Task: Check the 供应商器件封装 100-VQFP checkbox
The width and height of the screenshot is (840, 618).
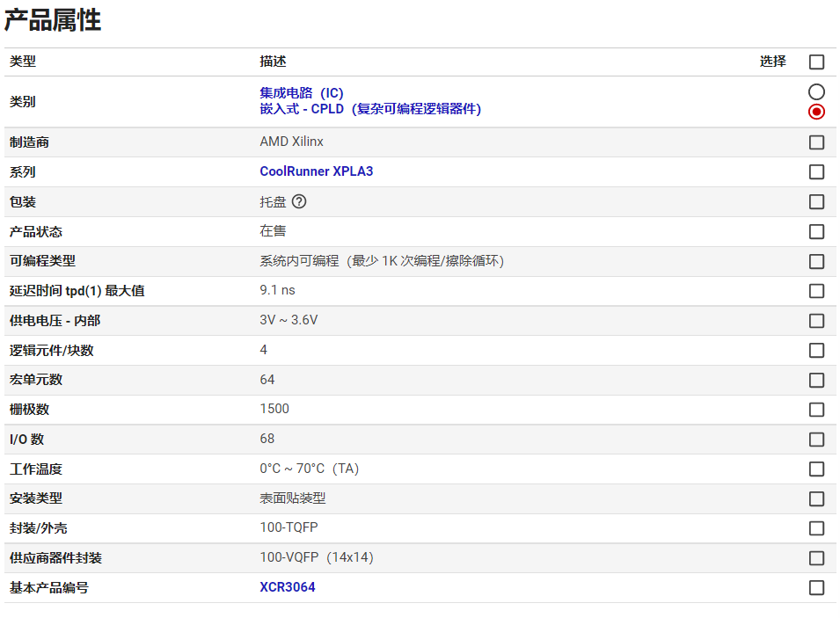Action: coord(816,558)
